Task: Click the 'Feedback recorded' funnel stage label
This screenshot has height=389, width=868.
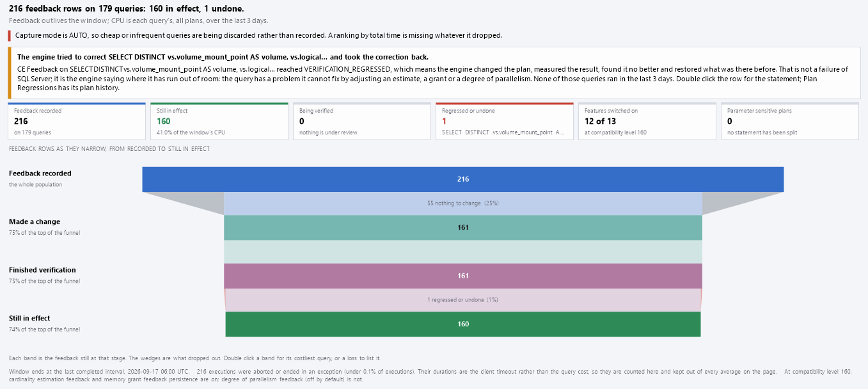Action: (x=40, y=173)
